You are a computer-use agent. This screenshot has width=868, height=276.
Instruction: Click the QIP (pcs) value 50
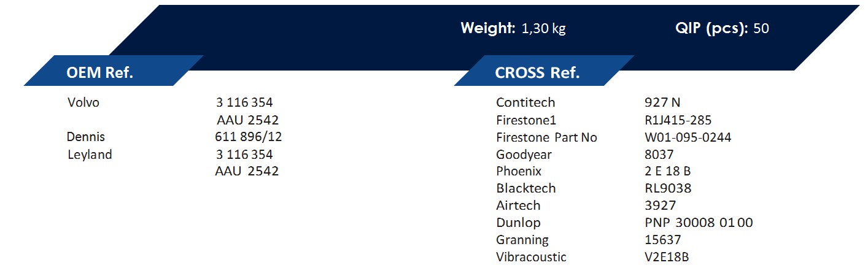pyautogui.click(x=761, y=28)
